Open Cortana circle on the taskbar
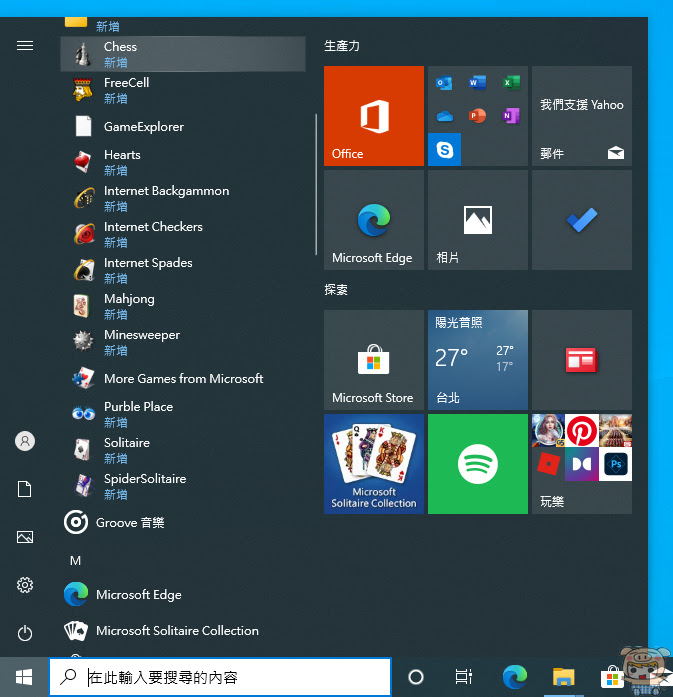Image resolution: width=673 pixels, height=697 pixels. (x=416, y=677)
